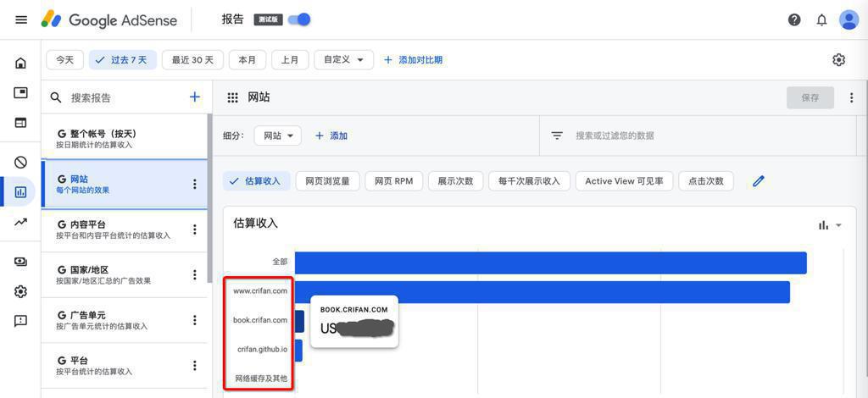
Task: Select the 本月 date range
Action: (x=247, y=59)
